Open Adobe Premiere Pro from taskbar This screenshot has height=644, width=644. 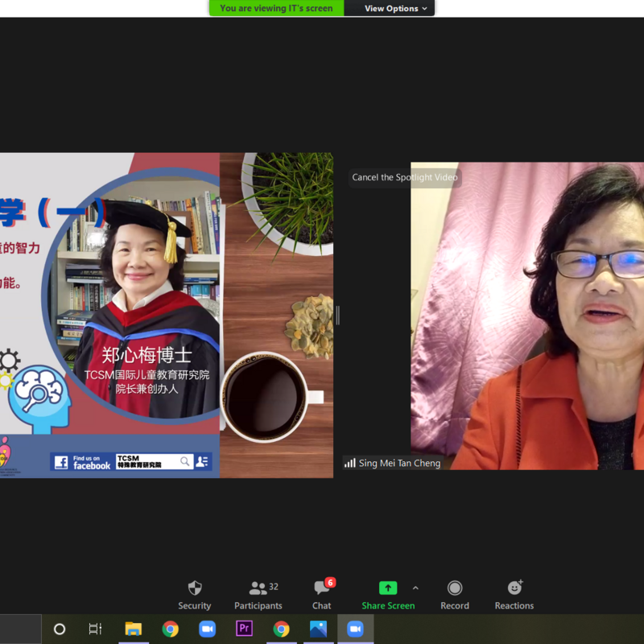point(244,629)
